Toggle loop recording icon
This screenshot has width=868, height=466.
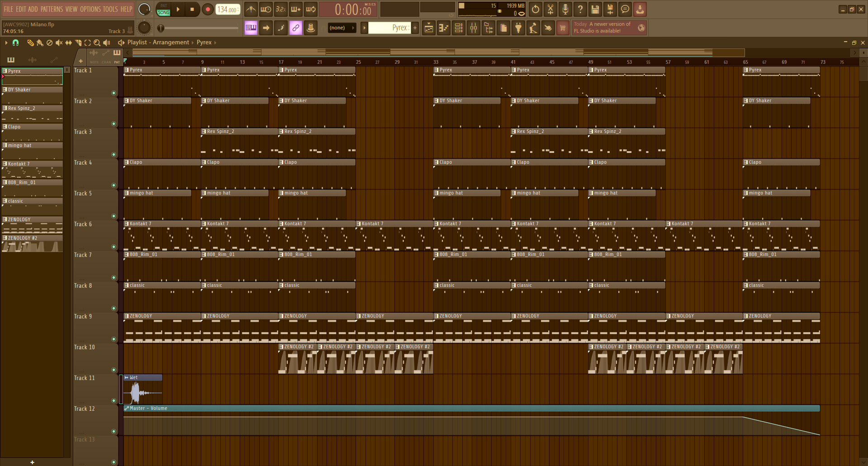click(x=311, y=9)
